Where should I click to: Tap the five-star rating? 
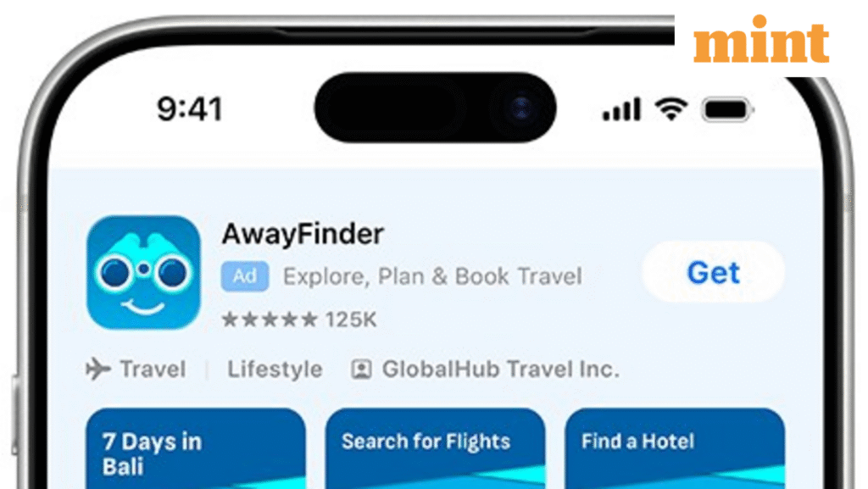[x=270, y=320]
